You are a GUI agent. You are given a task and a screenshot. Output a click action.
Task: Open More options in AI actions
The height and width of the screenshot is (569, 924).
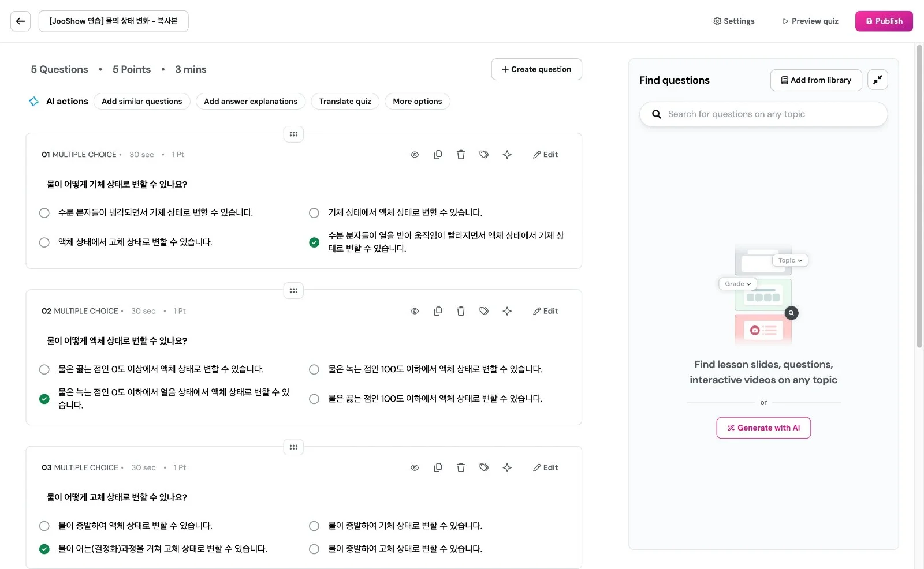pos(418,101)
